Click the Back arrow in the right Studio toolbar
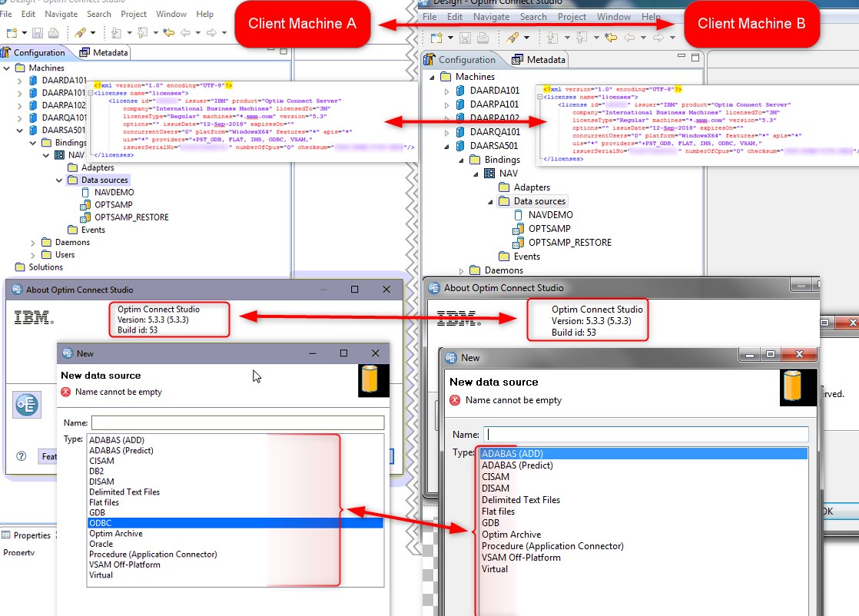 point(629,38)
